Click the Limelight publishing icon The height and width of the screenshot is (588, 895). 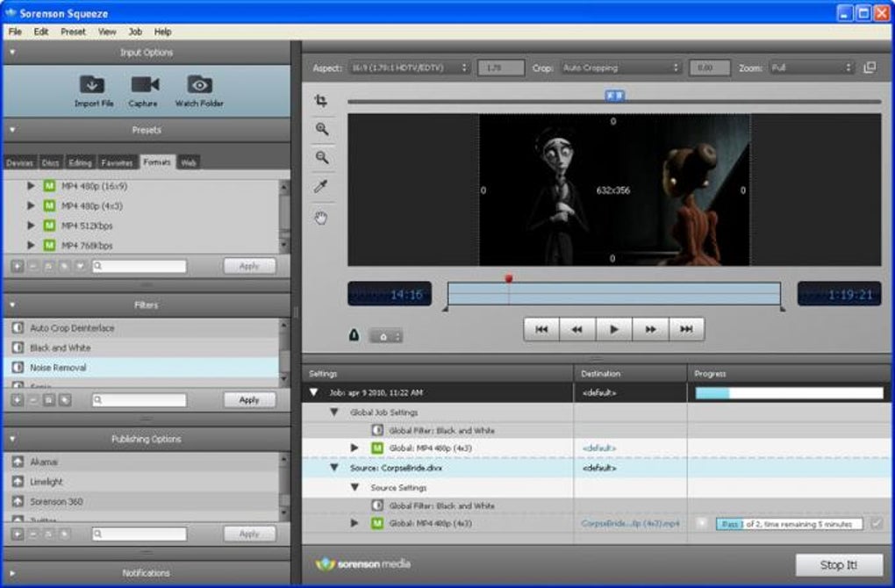(x=18, y=481)
